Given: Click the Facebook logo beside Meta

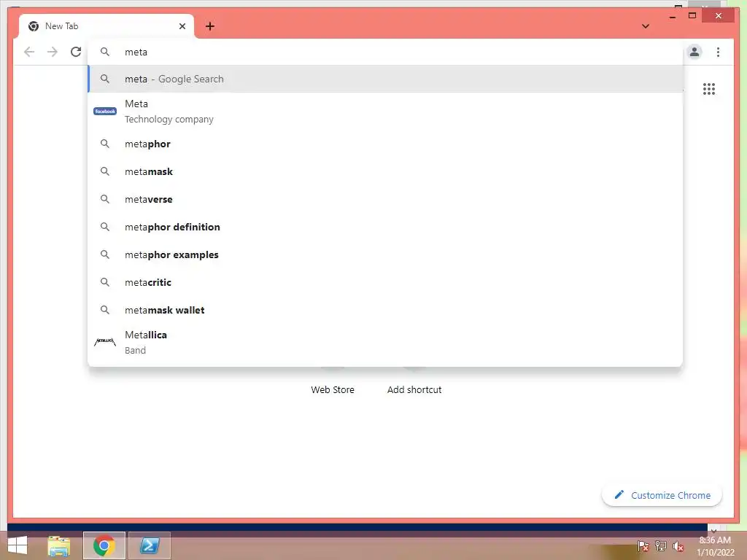Looking at the screenshot, I should pos(105,112).
